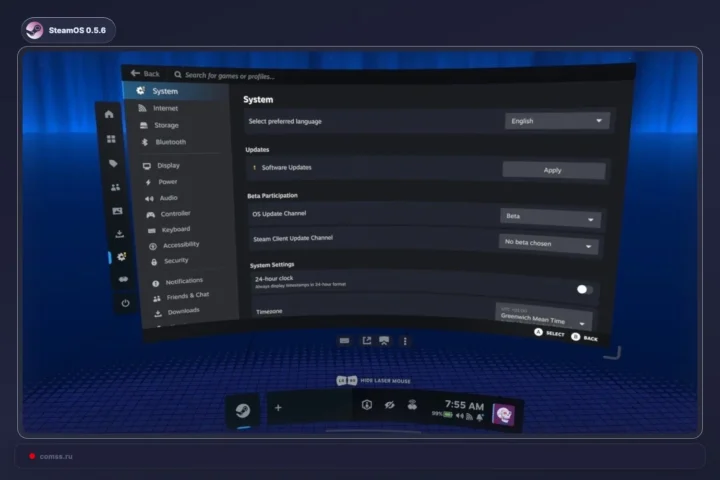Open the preferred language dropdown showing English
The height and width of the screenshot is (480, 720).
(557, 121)
